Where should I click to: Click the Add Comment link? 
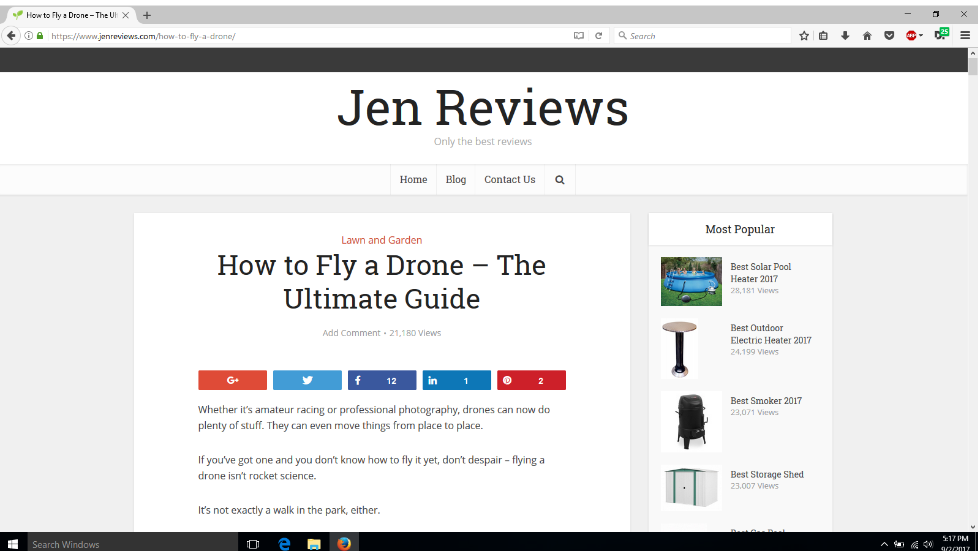tap(352, 333)
